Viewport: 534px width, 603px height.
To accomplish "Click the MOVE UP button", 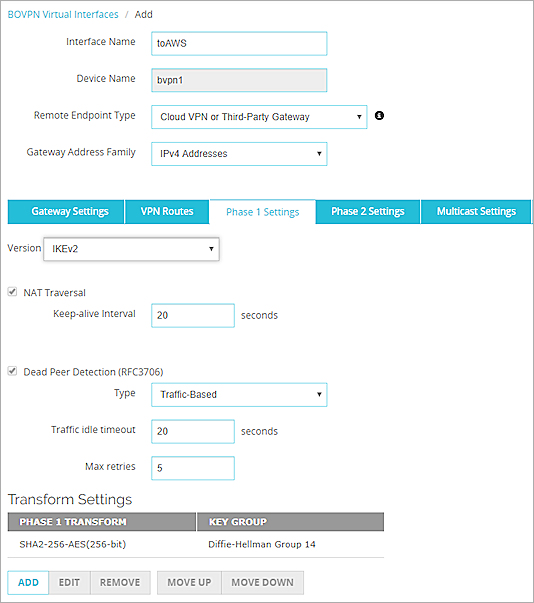I will click(189, 583).
